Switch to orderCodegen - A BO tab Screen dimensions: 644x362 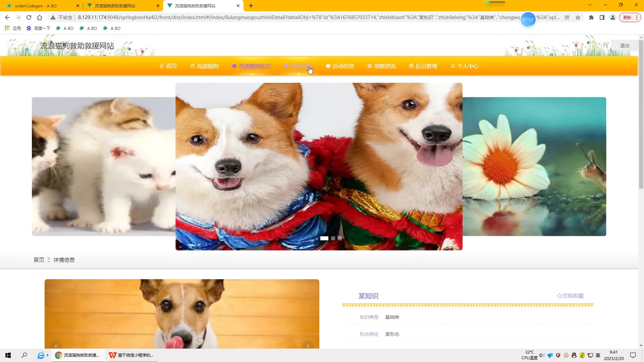(x=36, y=6)
